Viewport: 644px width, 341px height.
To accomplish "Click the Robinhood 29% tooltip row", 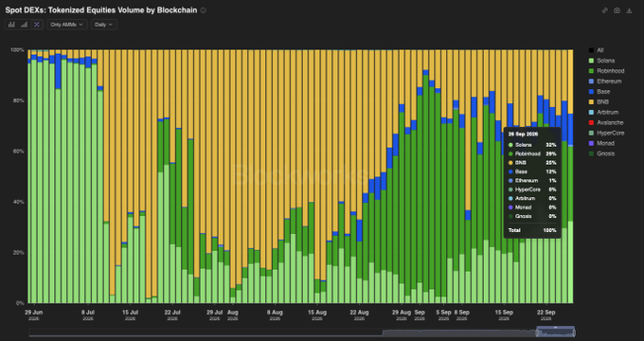I will tap(532, 154).
